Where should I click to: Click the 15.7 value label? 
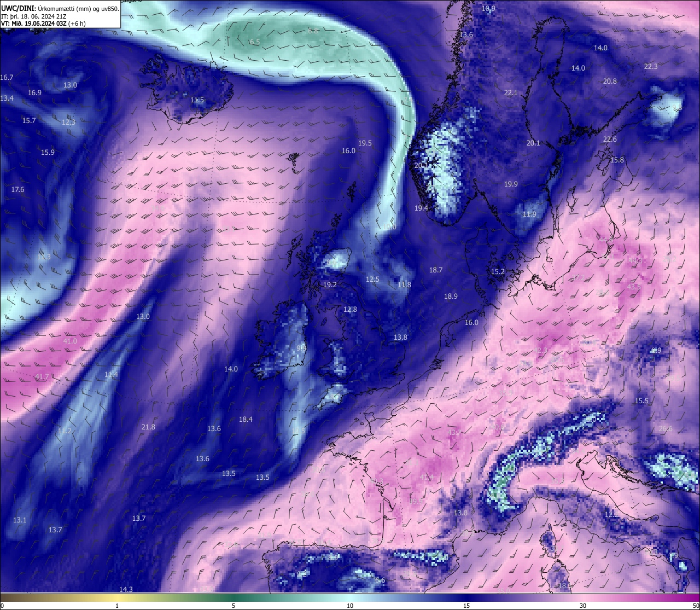point(28,120)
